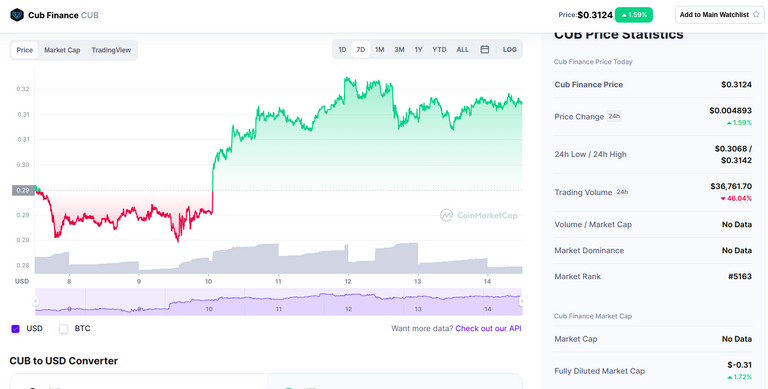The height and width of the screenshot is (389, 768).
Task: Open the calendar date range picker
Action: (x=484, y=49)
